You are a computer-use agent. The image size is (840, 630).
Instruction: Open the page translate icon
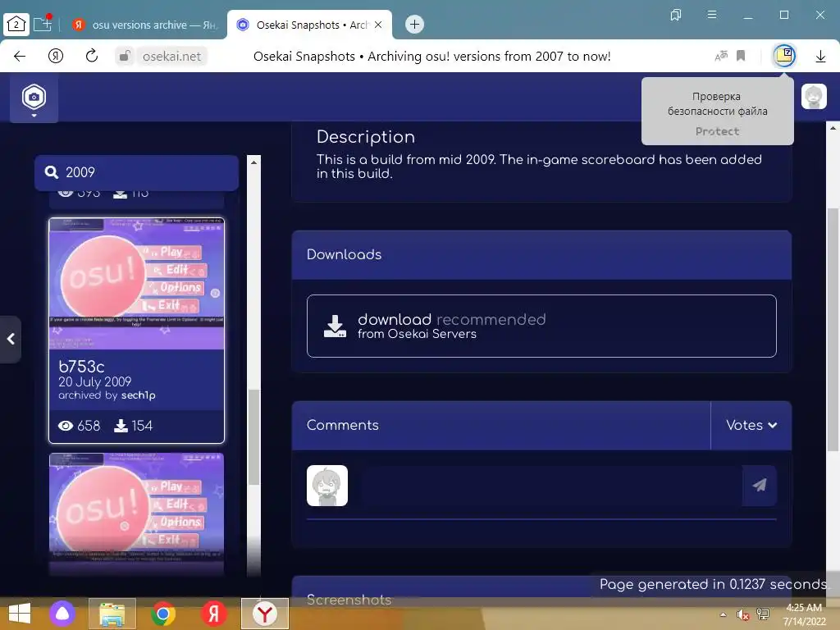click(x=721, y=56)
